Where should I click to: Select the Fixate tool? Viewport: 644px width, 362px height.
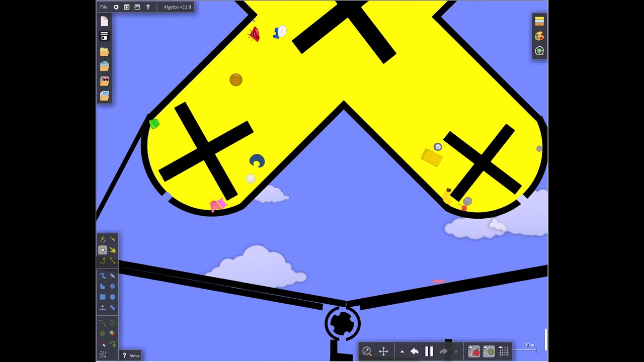tap(113, 323)
